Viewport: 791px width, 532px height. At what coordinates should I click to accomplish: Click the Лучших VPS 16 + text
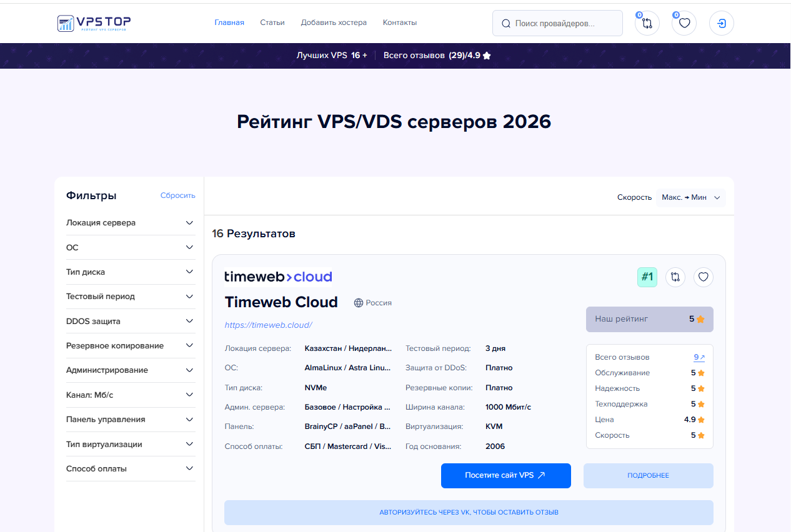(332, 56)
